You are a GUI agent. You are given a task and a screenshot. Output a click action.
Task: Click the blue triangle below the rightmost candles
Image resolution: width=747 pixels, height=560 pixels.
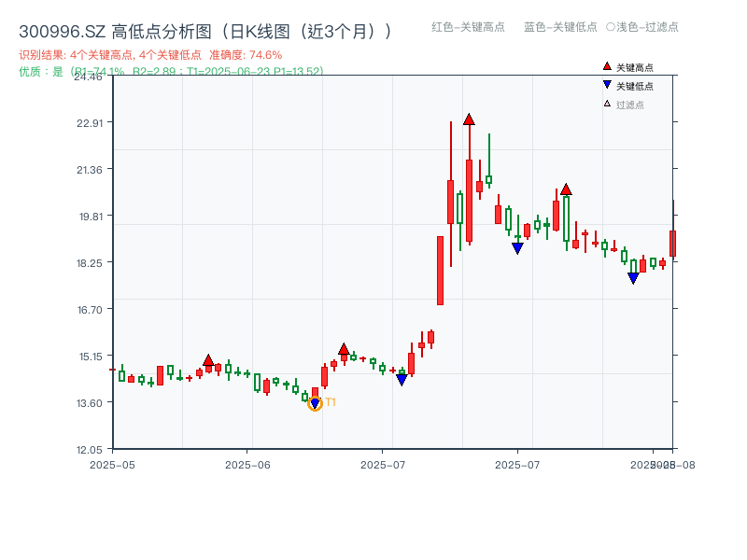[x=635, y=276]
